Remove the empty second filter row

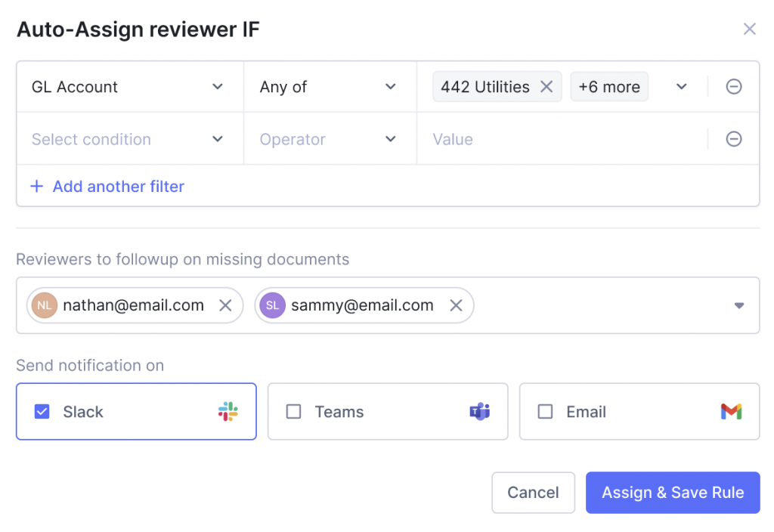(x=733, y=139)
